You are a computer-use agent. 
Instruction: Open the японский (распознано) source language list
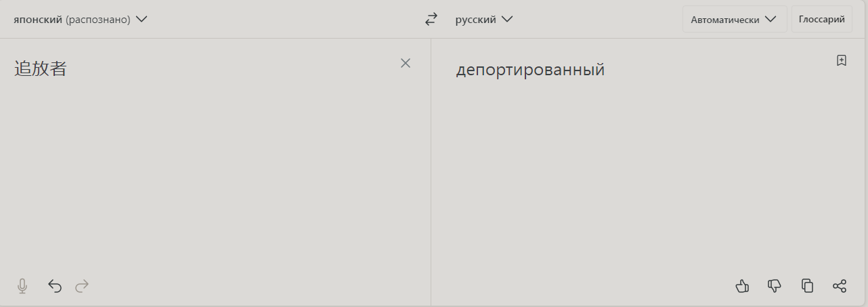point(72,20)
